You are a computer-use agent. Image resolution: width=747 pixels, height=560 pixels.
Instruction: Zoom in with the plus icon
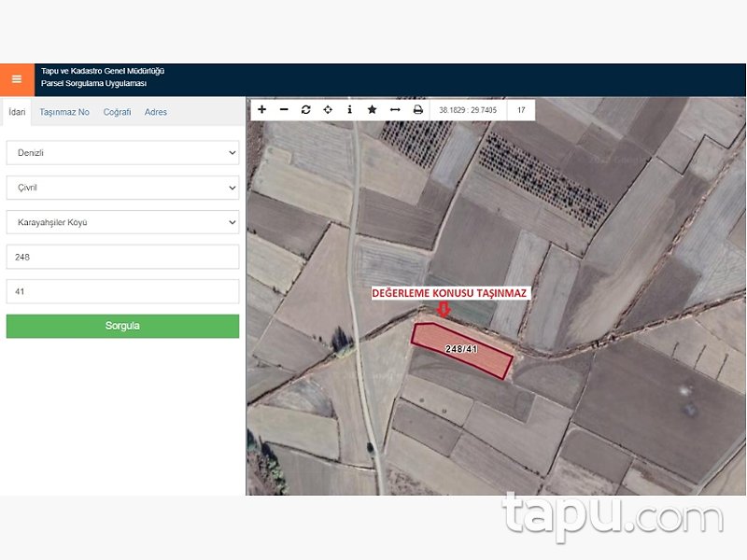tap(262, 110)
